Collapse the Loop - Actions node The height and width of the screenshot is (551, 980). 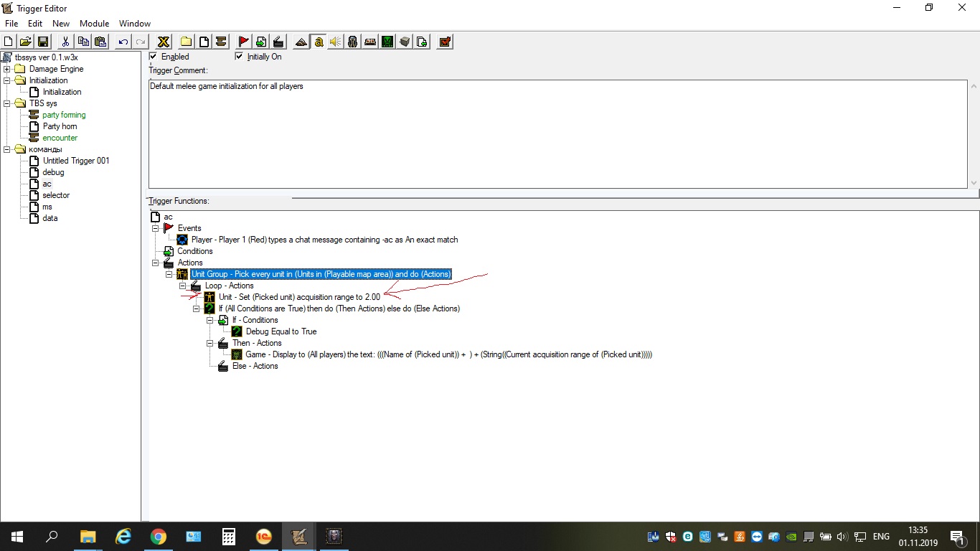pyautogui.click(x=183, y=286)
